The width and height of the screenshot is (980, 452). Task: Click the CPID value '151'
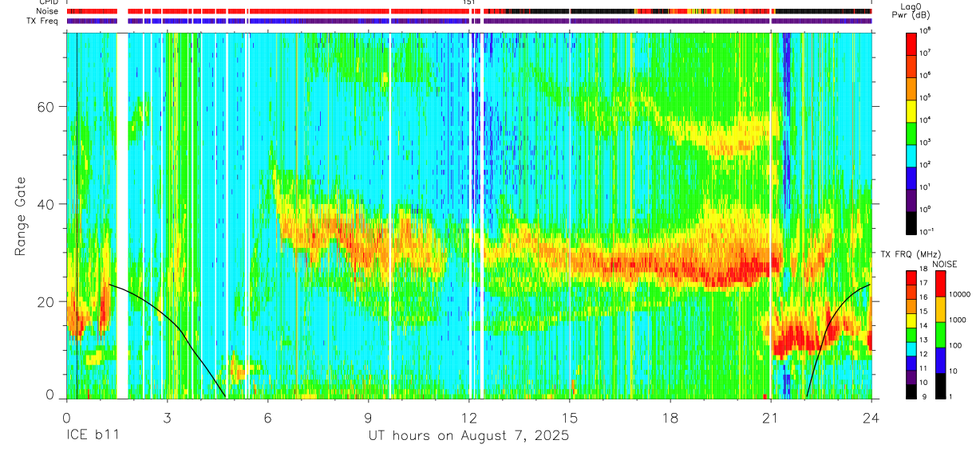[x=468, y=2]
